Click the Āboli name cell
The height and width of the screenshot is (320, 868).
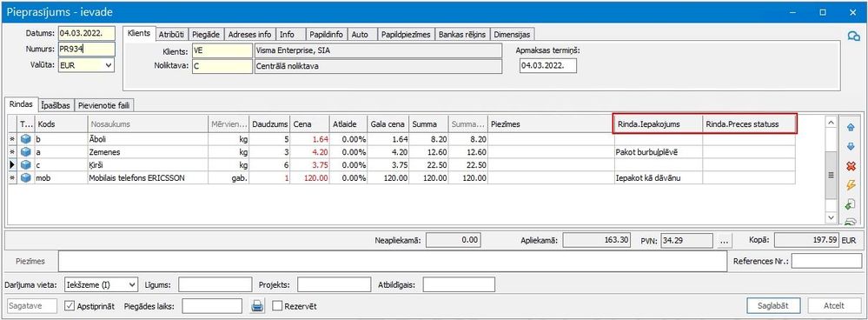pyautogui.click(x=147, y=139)
